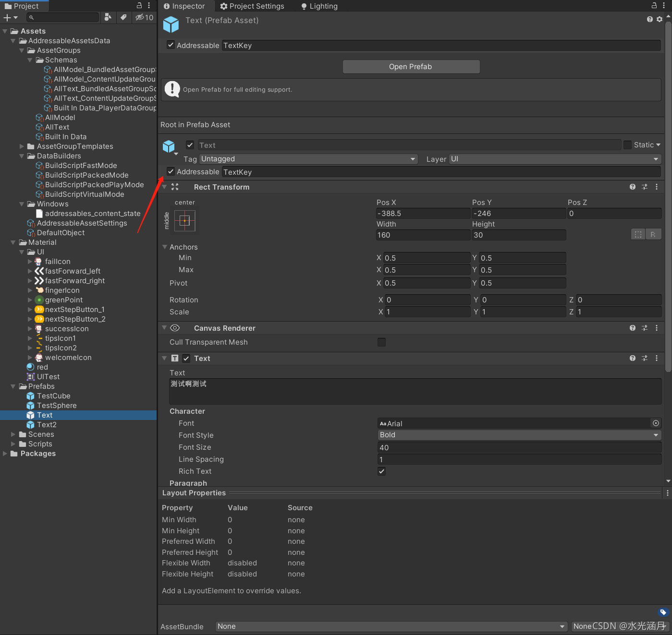Toggle the GameObject active checkbox
Viewport: 672px width, 635px height.
click(190, 145)
